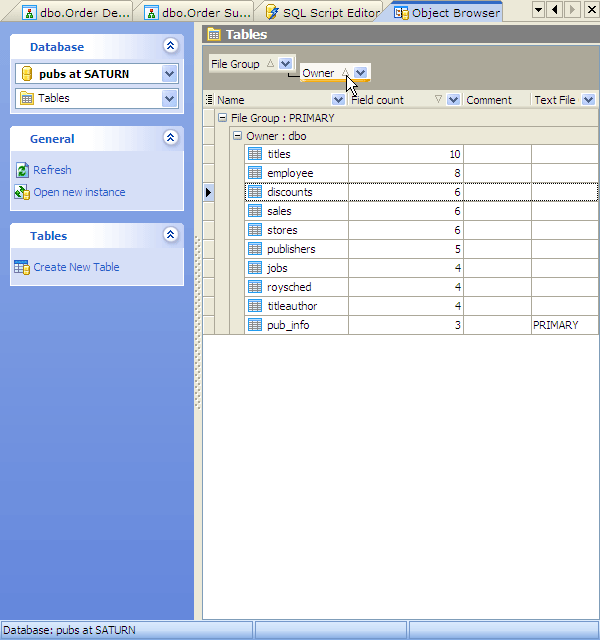Select the jobs table row
The image size is (600, 640).
click(x=421, y=268)
